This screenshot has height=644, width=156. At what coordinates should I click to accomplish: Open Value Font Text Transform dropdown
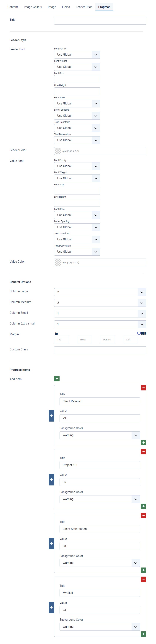(x=77, y=239)
